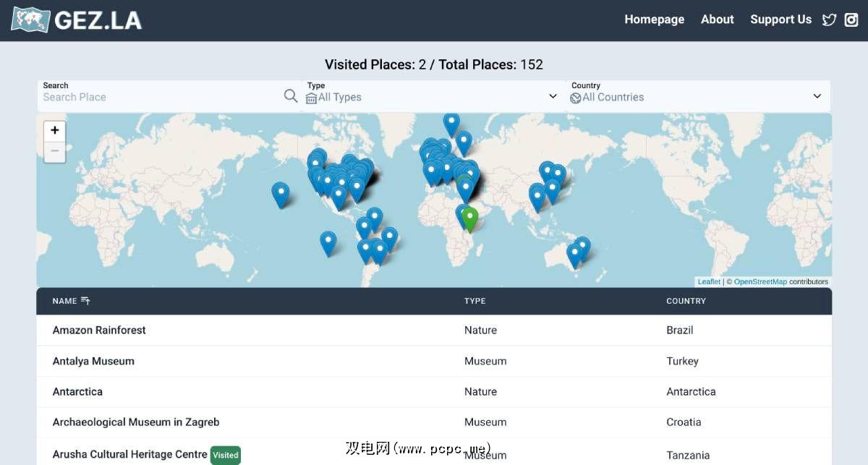Sort table by COUNTRY column header
The width and height of the screenshot is (868, 465).
click(x=686, y=301)
